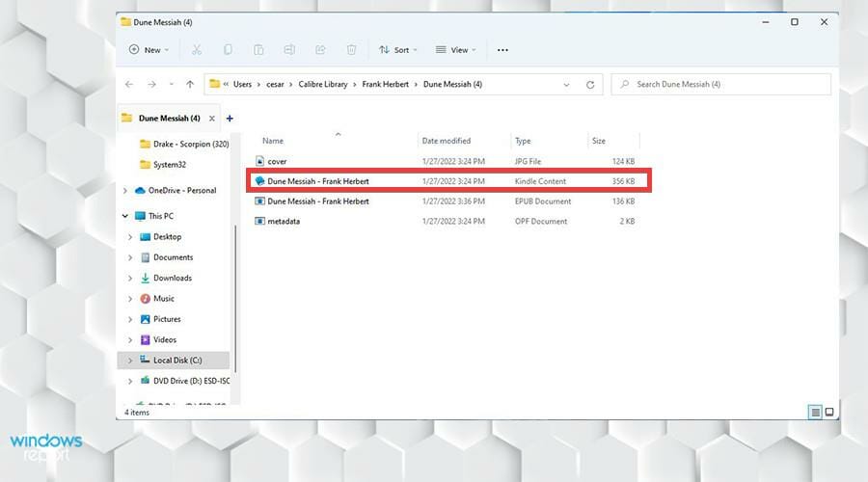Click the search magnifier icon
Screen dimensions: 868x482
624,84
